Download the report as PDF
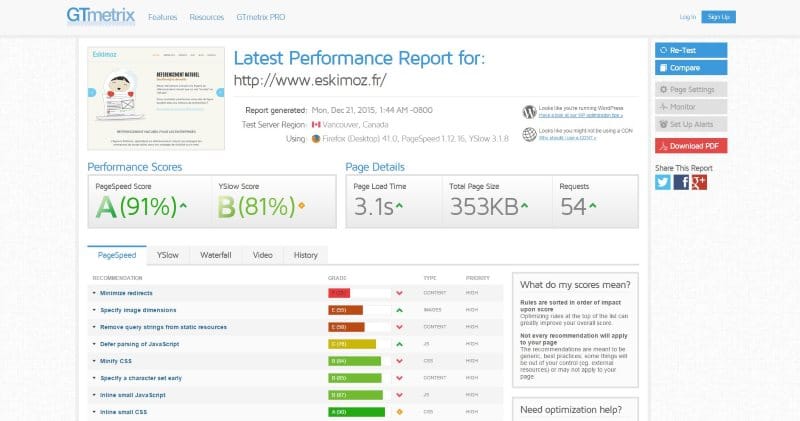The height and width of the screenshot is (421, 800). [691, 146]
